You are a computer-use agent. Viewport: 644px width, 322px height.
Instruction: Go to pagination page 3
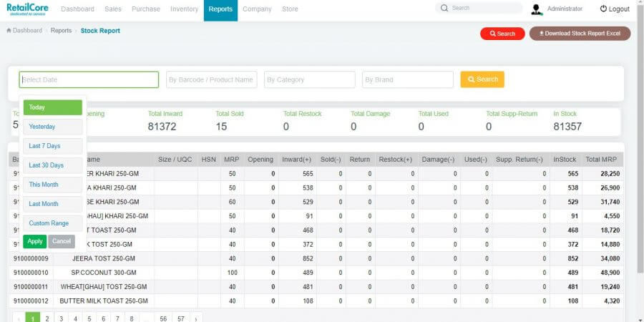pyautogui.click(x=62, y=318)
